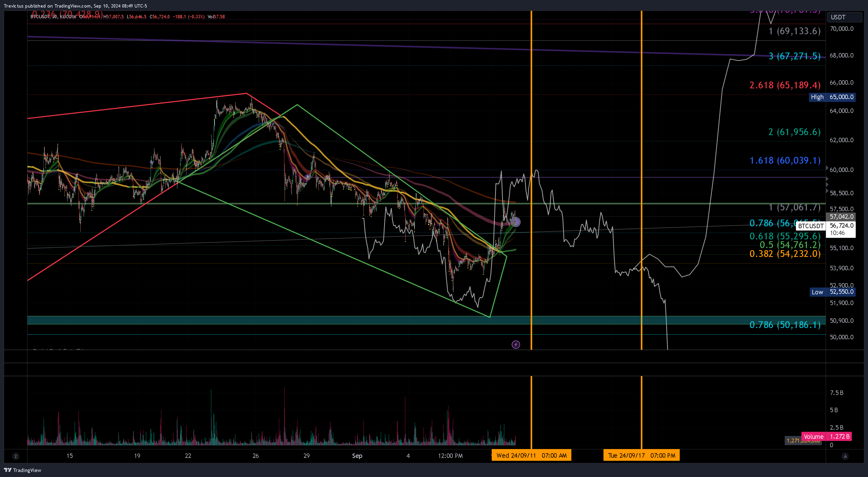Viewport: 868px width, 477px height.
Task: Click the 7.5 B volume axis label
Action: (x=836, y=393)
